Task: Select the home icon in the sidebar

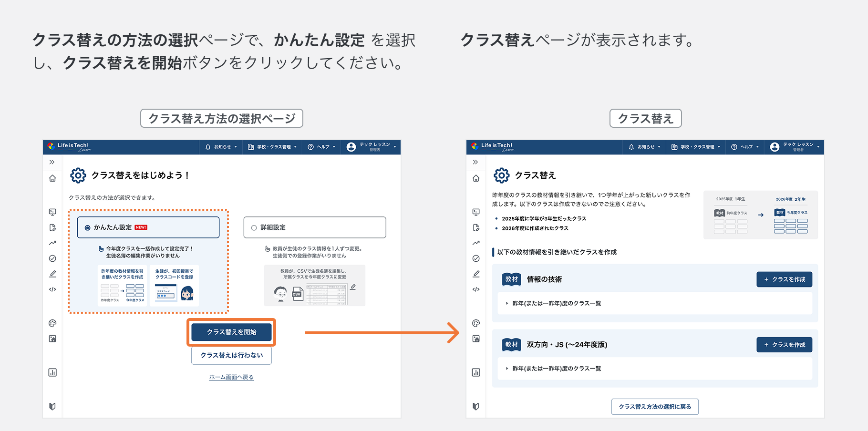Action: (52, 178)
